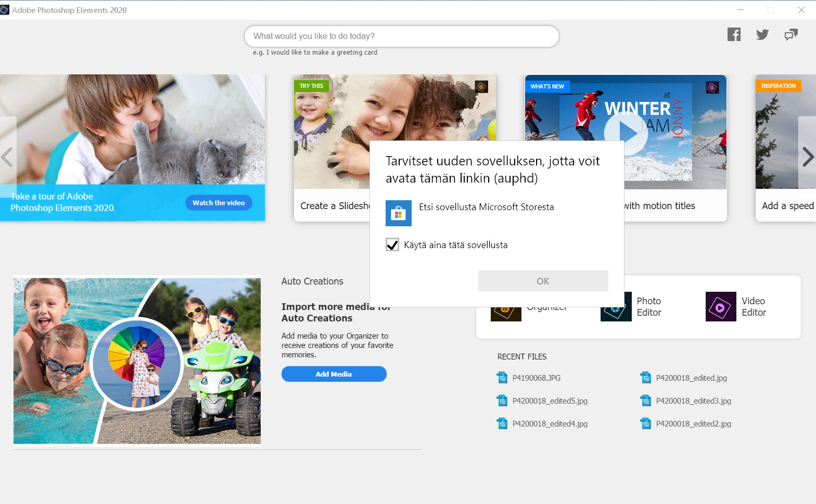Open the Video Editor label
Screen dimensions: 816x504
pyautogui.click(x=754, y=307)
